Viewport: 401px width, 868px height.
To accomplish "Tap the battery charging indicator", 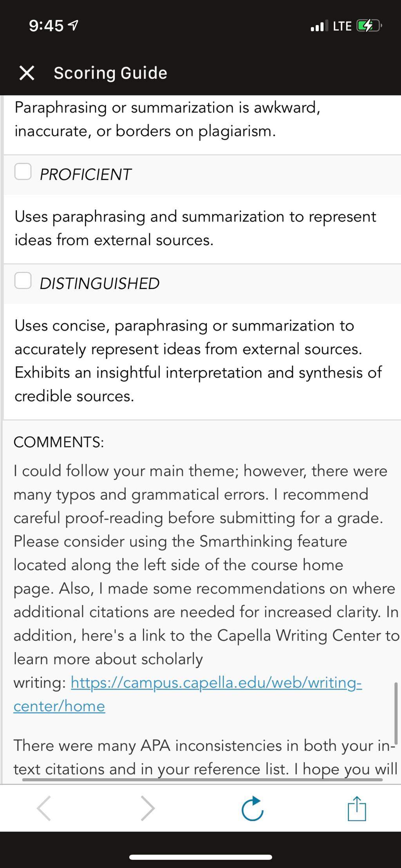I will tap(369, 26).
